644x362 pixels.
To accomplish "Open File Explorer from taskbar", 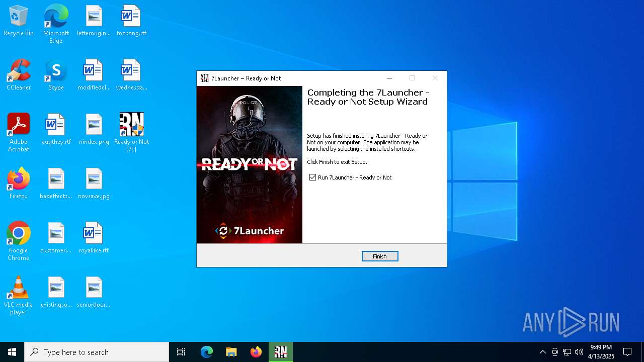I will [x=231, y=352].
